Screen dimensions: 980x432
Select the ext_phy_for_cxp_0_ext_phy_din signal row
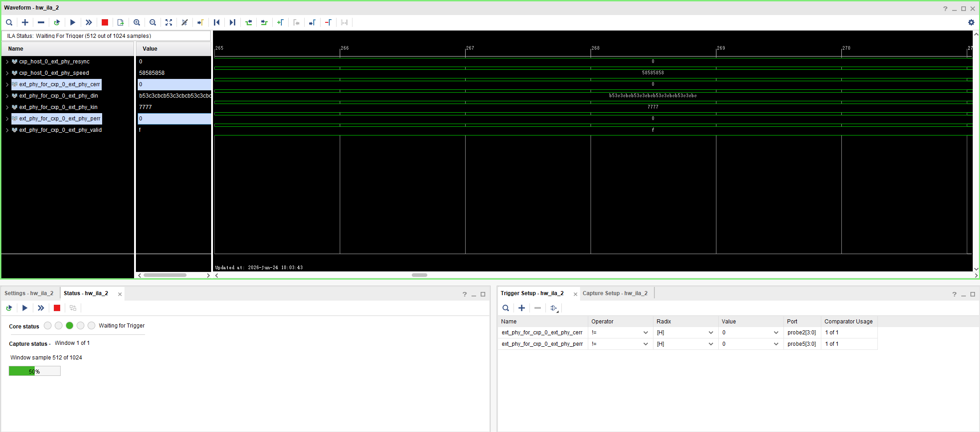[x=58, y=96]
